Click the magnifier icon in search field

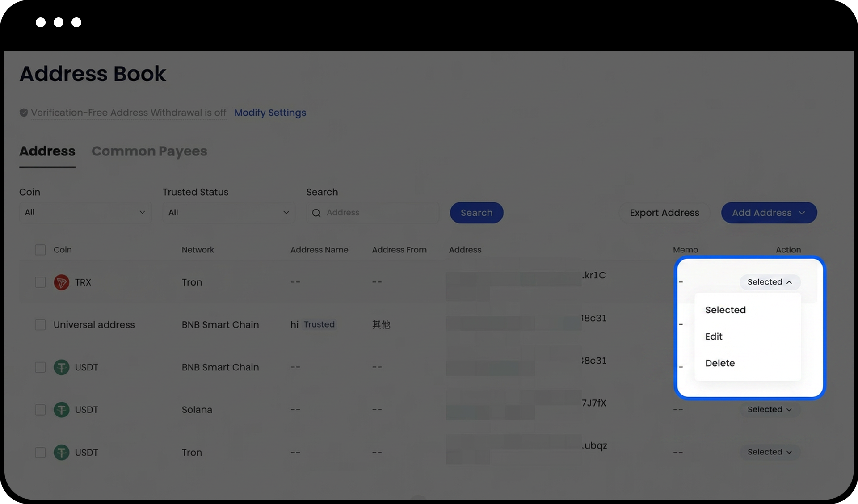click(x=316, y=213)
